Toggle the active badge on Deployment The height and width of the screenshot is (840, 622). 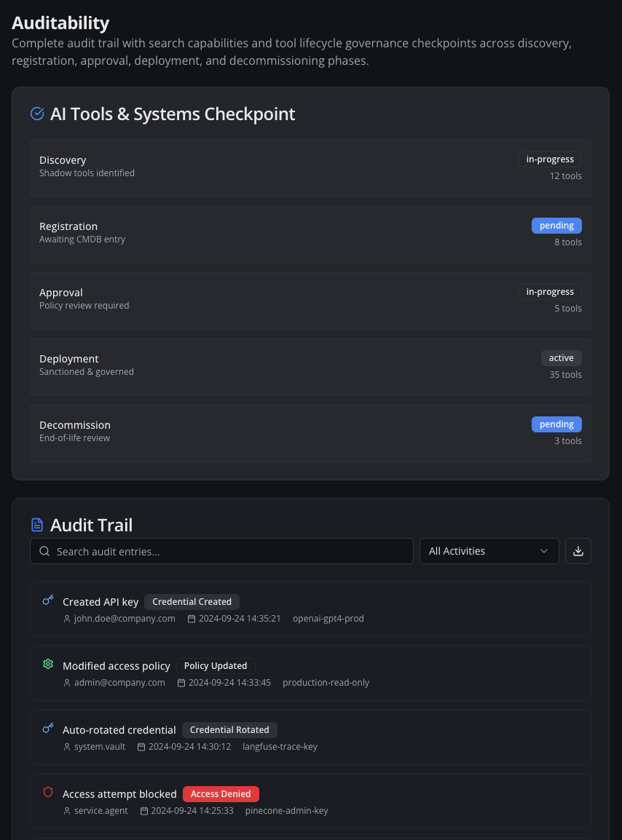pyautogui.click(x=561, y=357)
